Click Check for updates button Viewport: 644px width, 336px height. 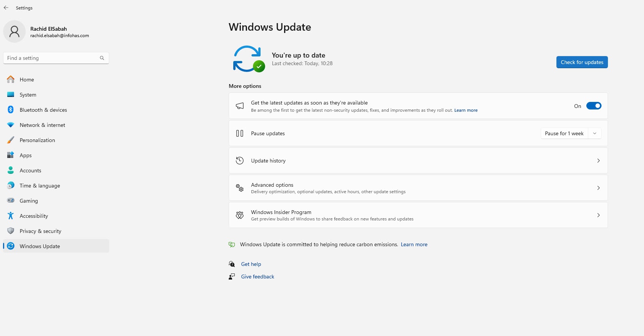[x=582, y=62]
